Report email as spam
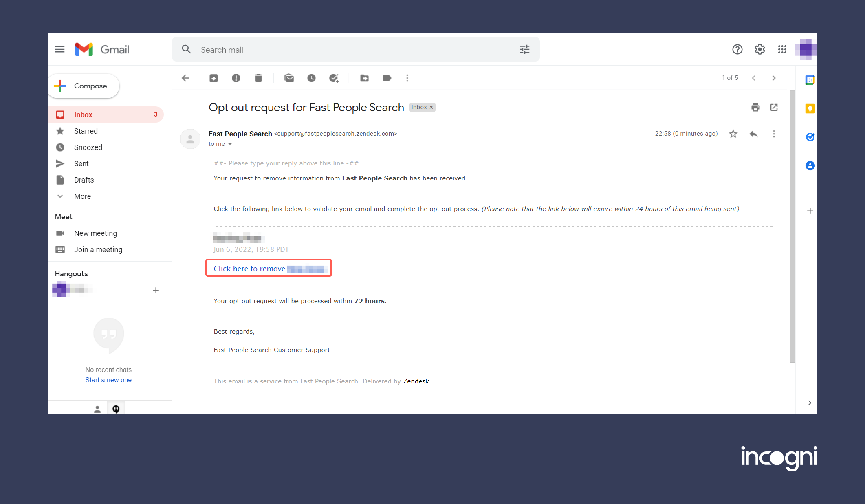The height and width of the screenshot is (504, 865). 236,78
